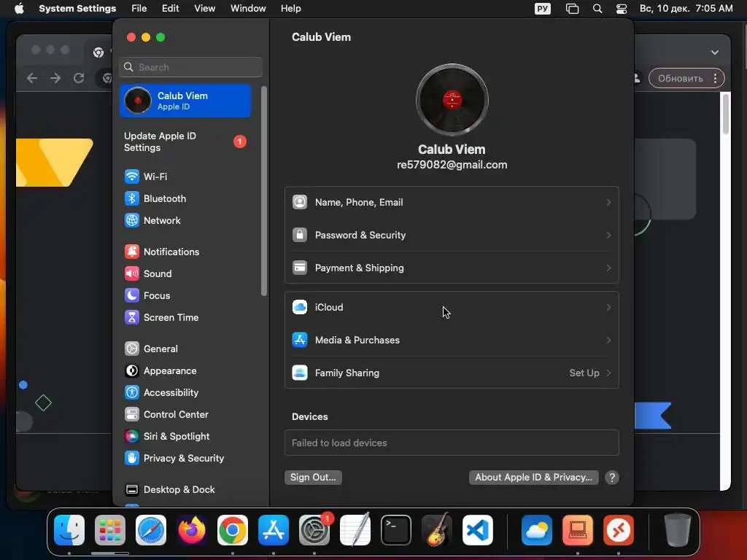This screenshot has width=747, height=560.
Task: Open Launchpad from the Dock
Action: (110, 530)
